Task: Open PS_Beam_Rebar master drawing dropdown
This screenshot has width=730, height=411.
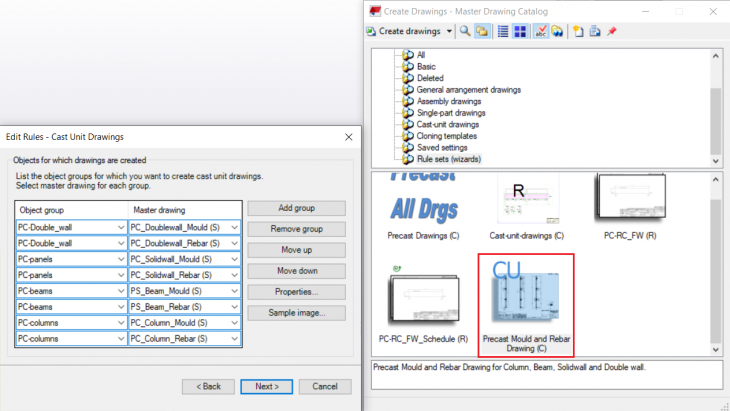Action: tap(234, 307)
